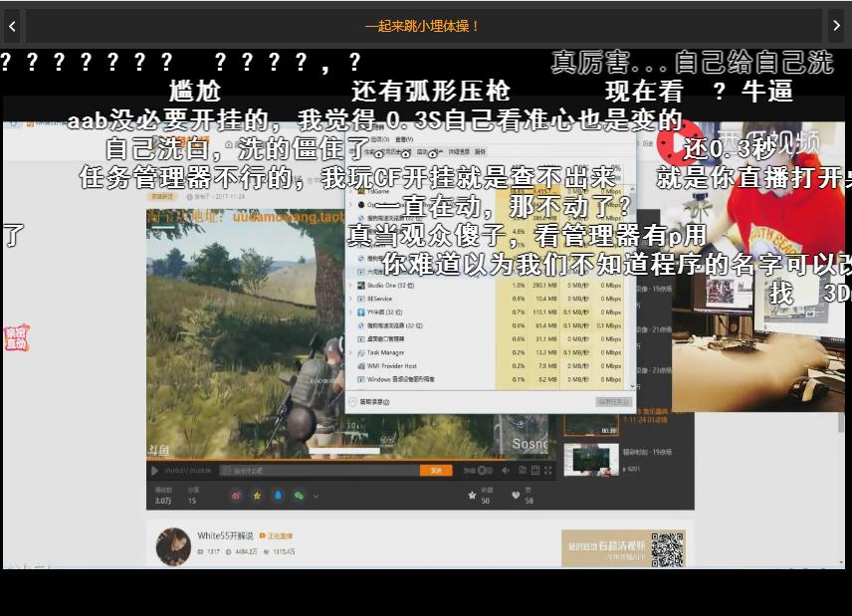Screen dimensions: 852x616
Task: Click the heart like button showing 58
Action: pos(515,495)
